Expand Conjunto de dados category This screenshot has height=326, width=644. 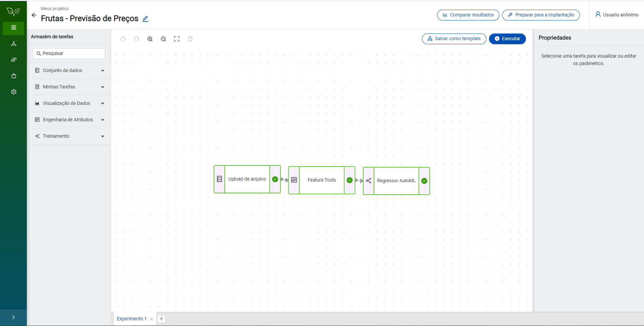pos(69,71)
